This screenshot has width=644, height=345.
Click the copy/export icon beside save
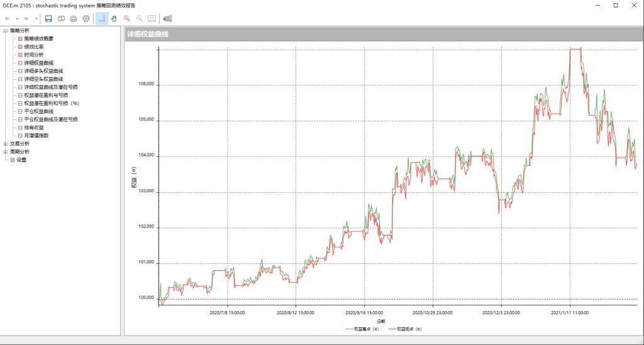click(x=61, y=18)
